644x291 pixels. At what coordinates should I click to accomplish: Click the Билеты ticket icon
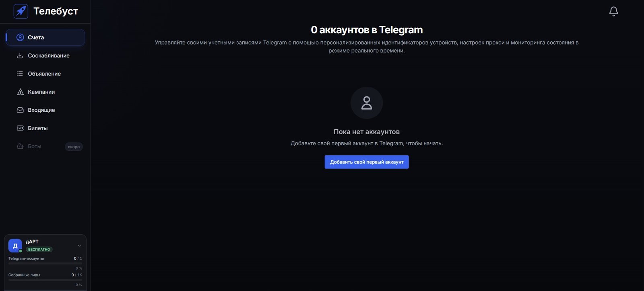pos(20,128)
